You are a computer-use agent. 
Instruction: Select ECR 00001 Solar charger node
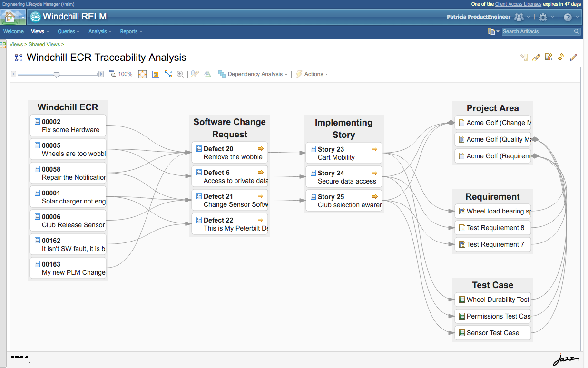point(68,197)
